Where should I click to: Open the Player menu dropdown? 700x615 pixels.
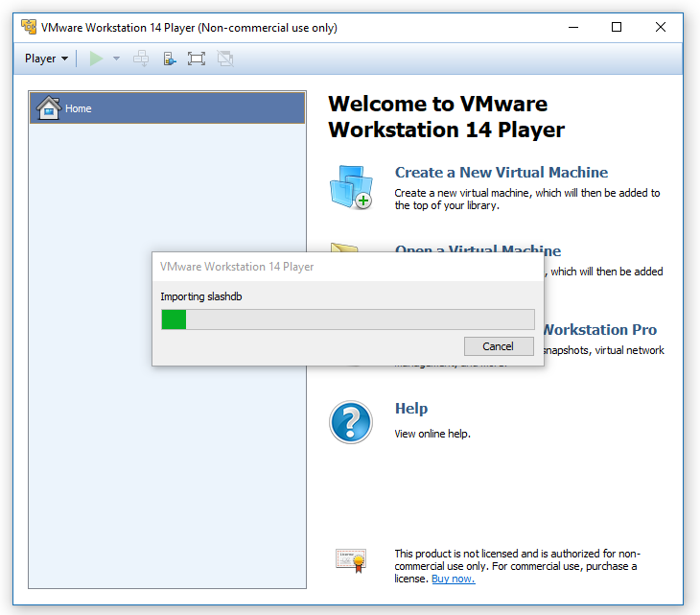(46, 59)
